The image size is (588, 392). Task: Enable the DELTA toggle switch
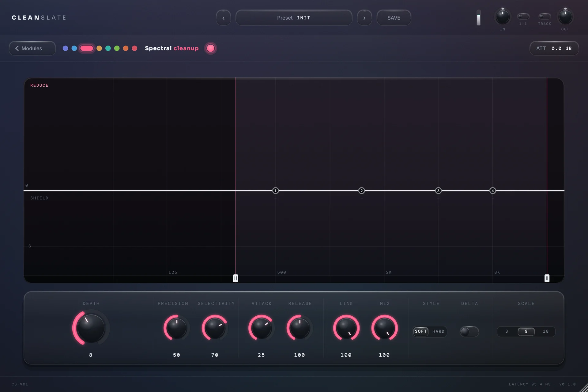(x=469, y=332)
